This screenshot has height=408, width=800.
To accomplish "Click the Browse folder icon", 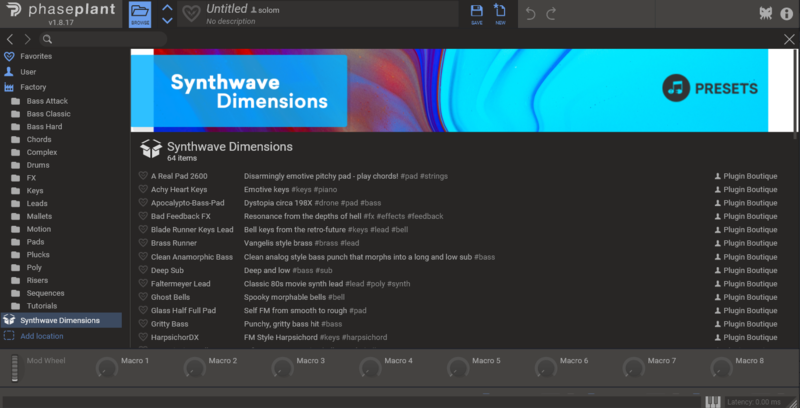I will [140, 14].
